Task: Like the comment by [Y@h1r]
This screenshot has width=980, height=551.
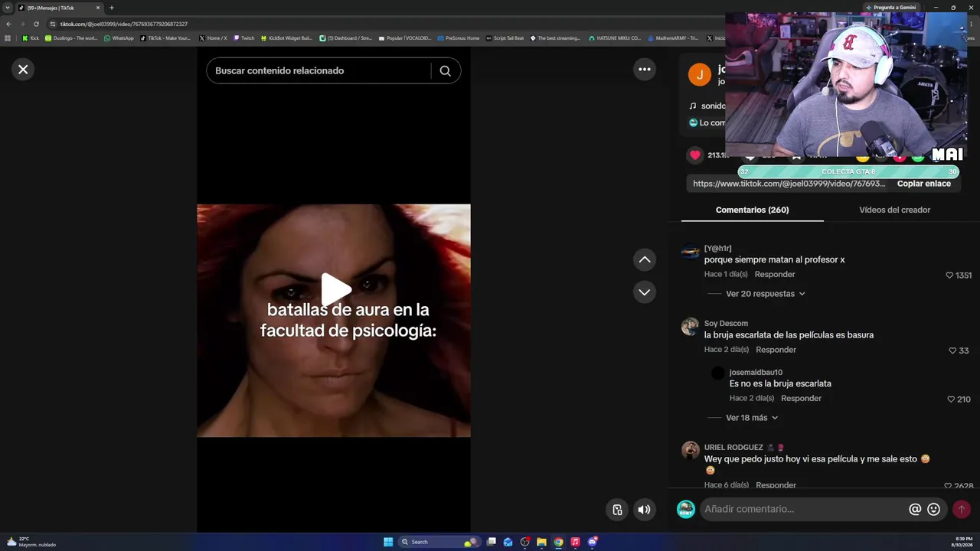Action: coord(949,275)
